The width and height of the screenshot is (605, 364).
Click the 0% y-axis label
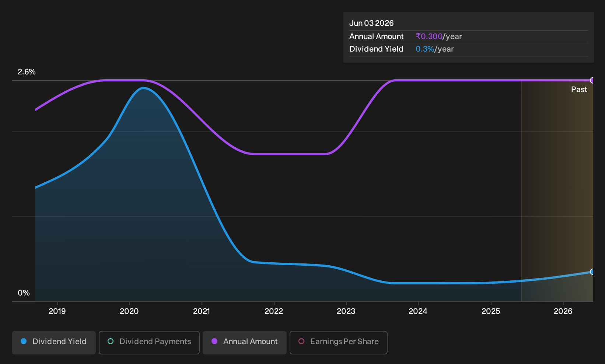tap(24, 293)
